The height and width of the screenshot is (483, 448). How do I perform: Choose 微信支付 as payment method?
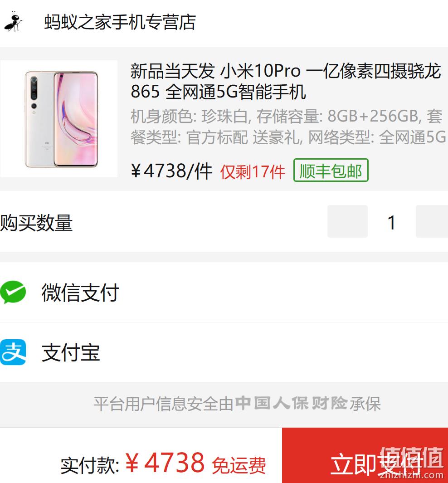click(x=224, y=293)
